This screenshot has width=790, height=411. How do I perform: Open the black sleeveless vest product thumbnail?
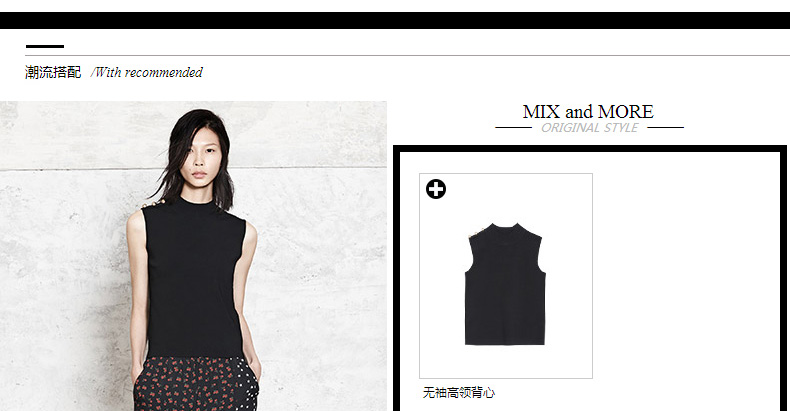[x=506, y=276]
